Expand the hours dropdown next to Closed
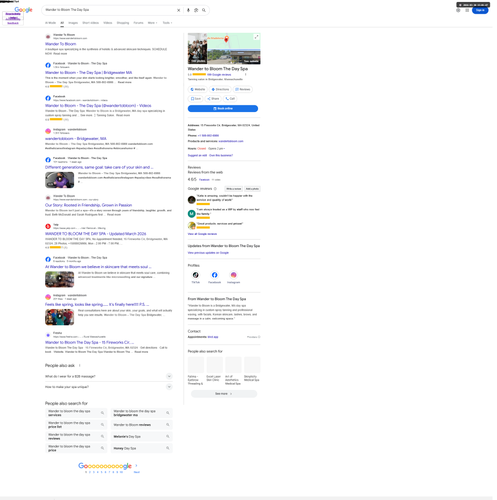Image resolution: width=497 pixels, height=500 pixels. (217, 149)
